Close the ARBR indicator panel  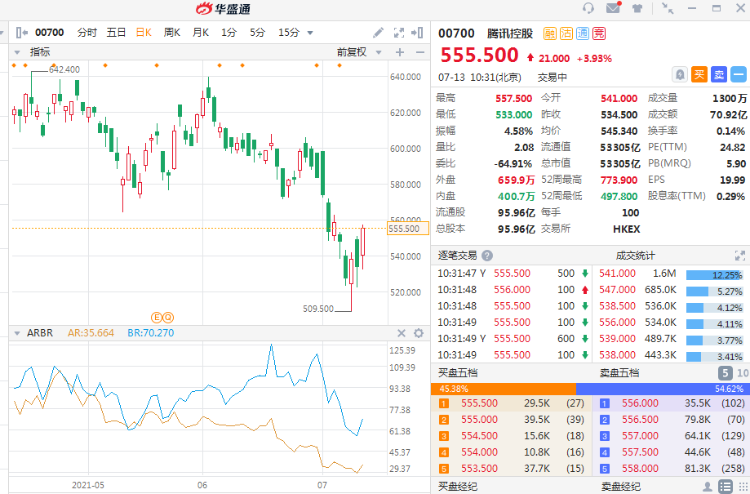(401, 333)
